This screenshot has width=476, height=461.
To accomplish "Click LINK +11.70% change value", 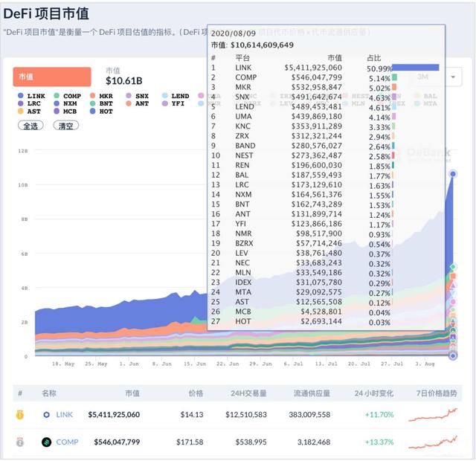I will coord(379,415).
